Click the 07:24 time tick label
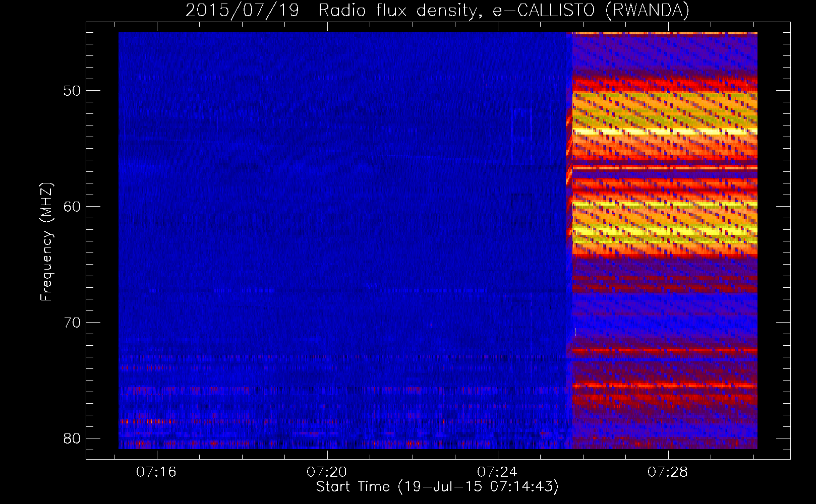Screen dimensions: 816x504 pyautogui.click(x=497, y=472)
